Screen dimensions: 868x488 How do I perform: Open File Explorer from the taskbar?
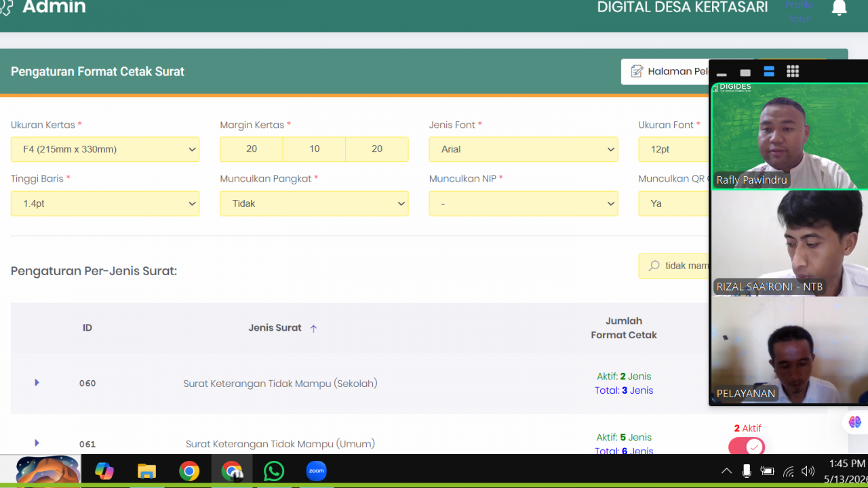[146, 471]
